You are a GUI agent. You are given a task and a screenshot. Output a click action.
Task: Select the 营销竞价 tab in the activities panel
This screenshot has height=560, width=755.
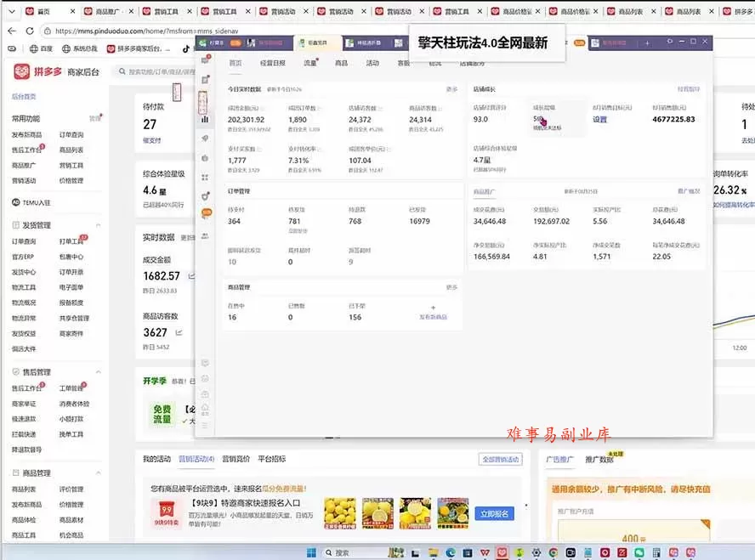(x=236, y=459)
